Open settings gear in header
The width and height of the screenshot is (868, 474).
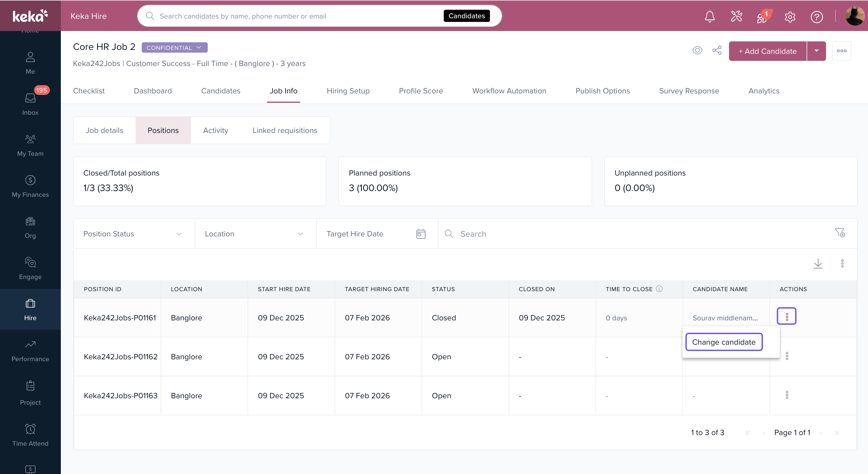[x=790, y=16]
